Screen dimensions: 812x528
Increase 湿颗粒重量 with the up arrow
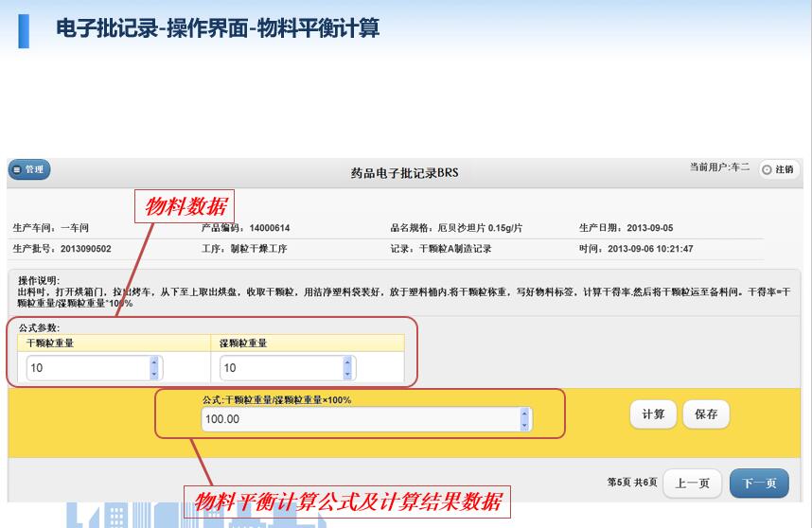[347, 362]
